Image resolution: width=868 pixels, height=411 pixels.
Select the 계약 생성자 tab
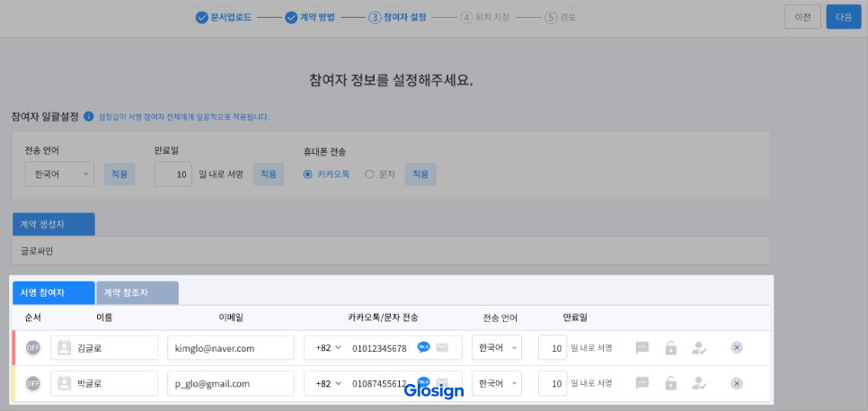click(x=54, y=224)
